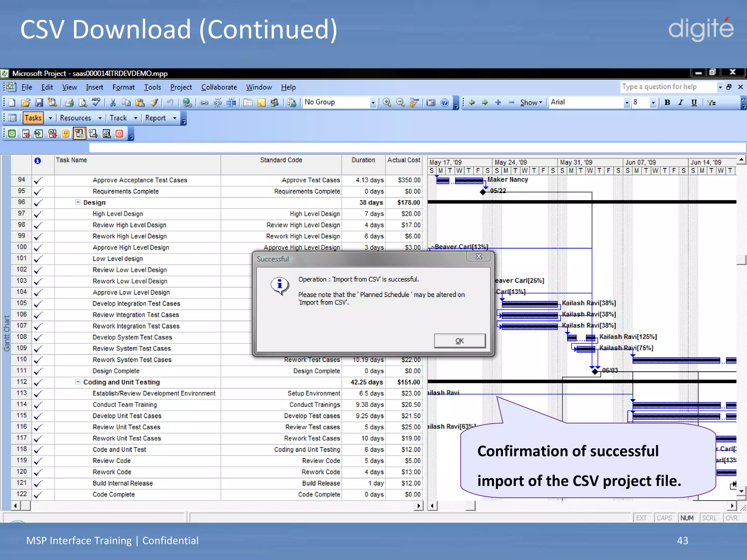Click the Actual Cost column header

[x=404, y=165]
